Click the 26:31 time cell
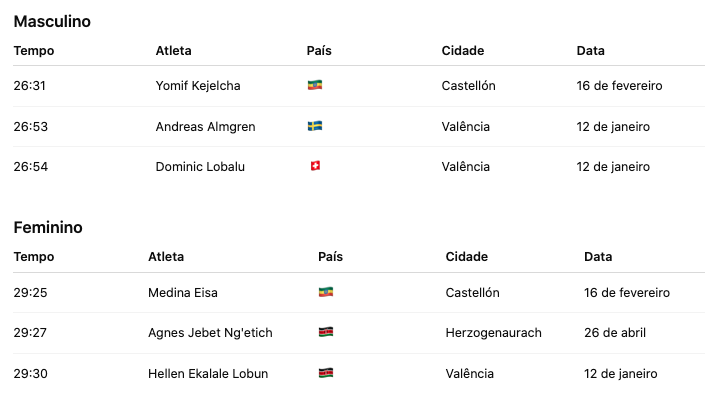This screenshot has height=401, width=710. 30,86
